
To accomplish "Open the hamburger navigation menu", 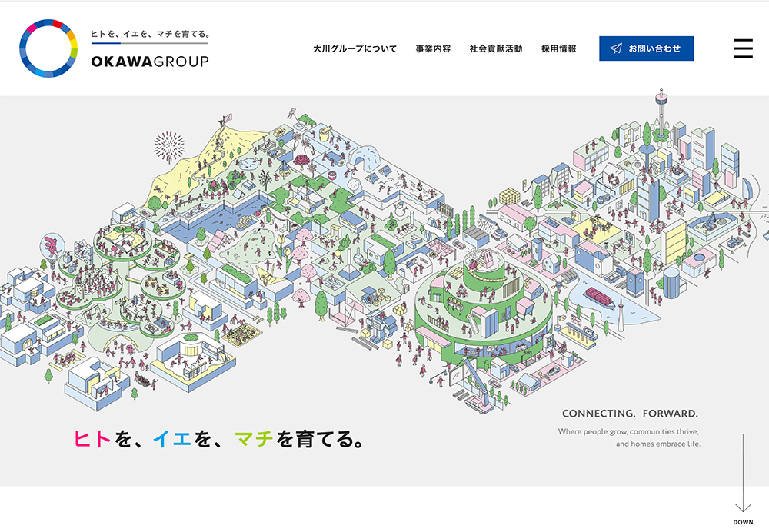I will click(x=742, y=48).
